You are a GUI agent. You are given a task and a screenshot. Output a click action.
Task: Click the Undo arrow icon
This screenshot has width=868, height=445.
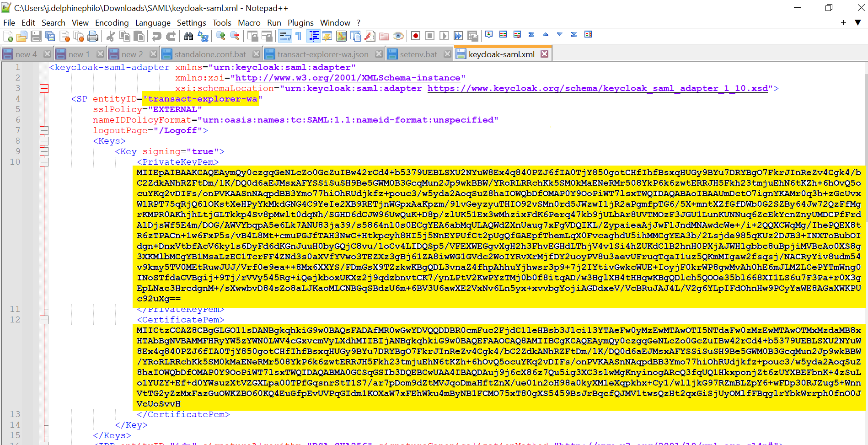[x=156, y=36]
